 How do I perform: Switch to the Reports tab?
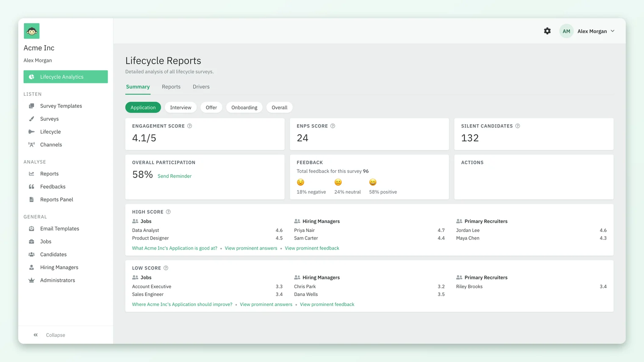(171, 87)
